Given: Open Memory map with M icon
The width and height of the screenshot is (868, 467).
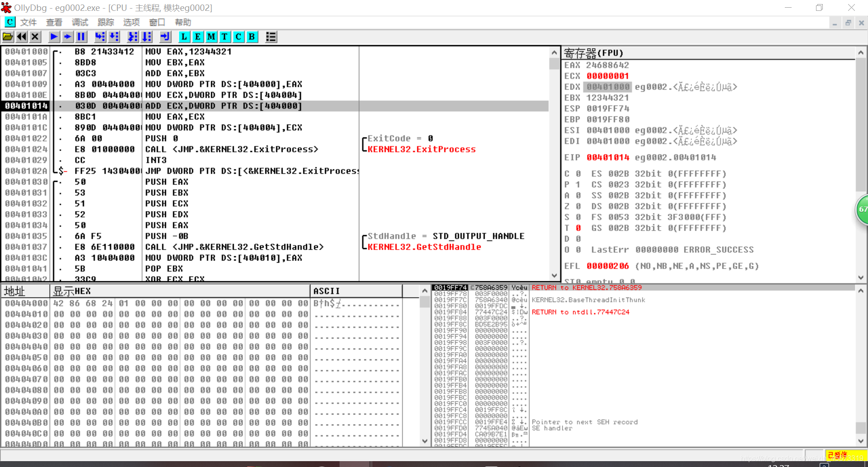Looking at the screenshot, I should point(211,37).
